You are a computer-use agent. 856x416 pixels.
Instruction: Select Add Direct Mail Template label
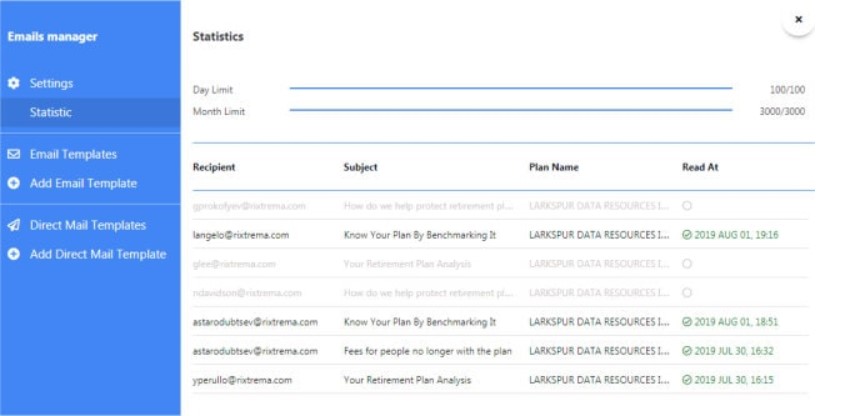pos(98,255)
